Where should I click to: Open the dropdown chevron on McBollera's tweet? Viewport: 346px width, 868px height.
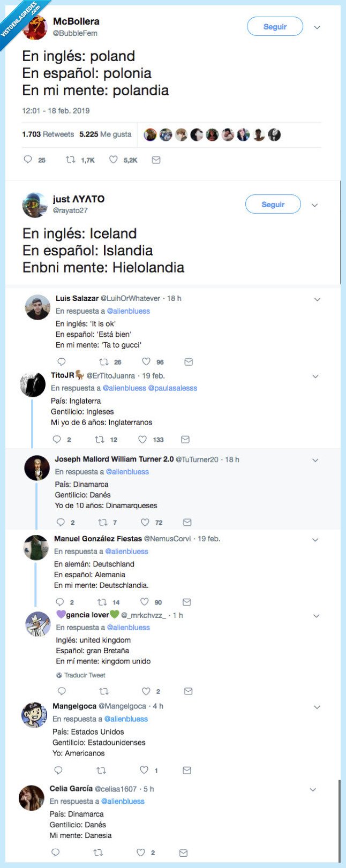click(317, 27)
